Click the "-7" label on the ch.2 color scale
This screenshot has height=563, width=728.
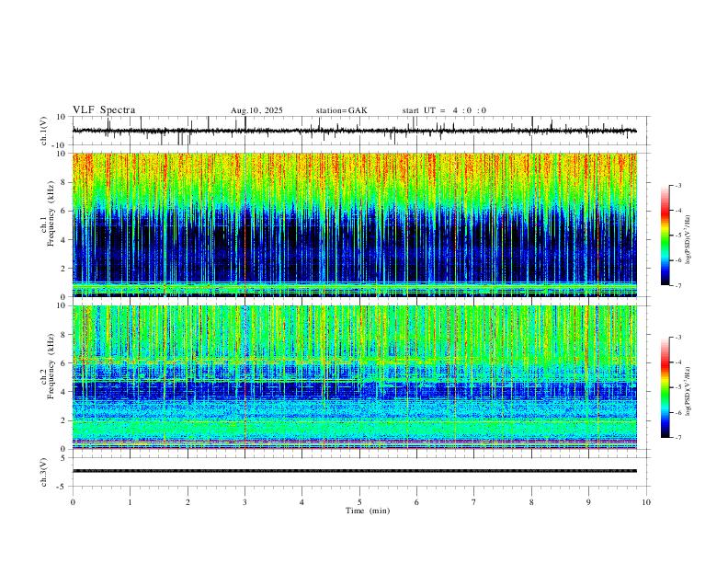(x=678, y=437)
